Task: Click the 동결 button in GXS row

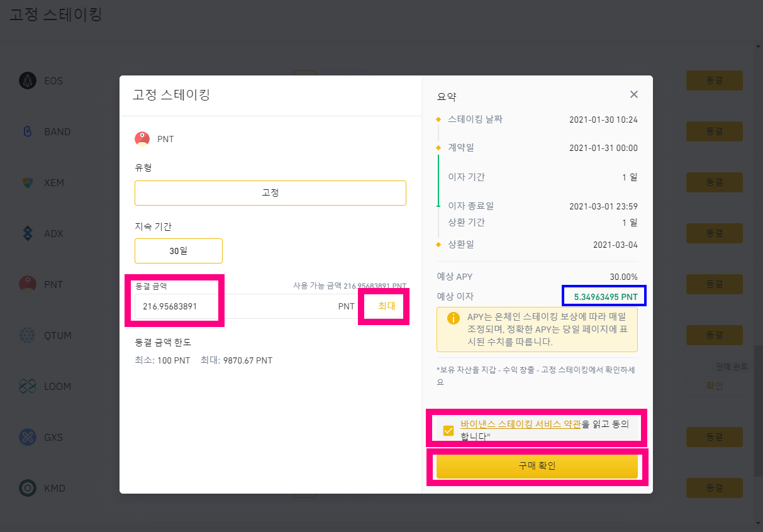Action: 715,437
